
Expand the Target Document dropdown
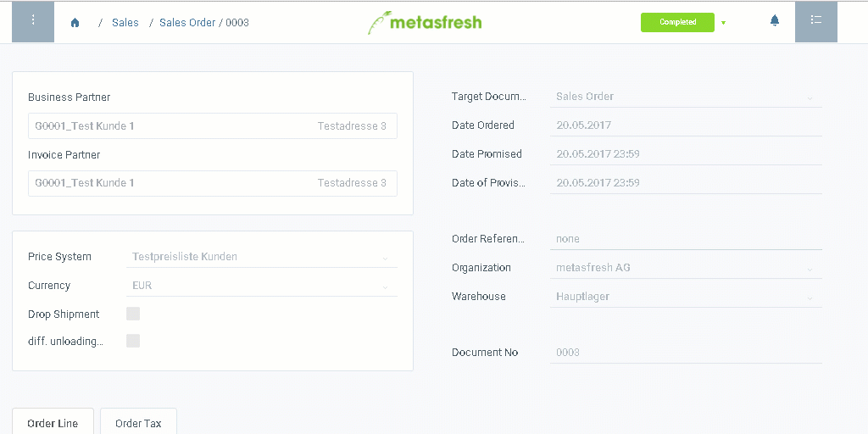coord(686,97)
